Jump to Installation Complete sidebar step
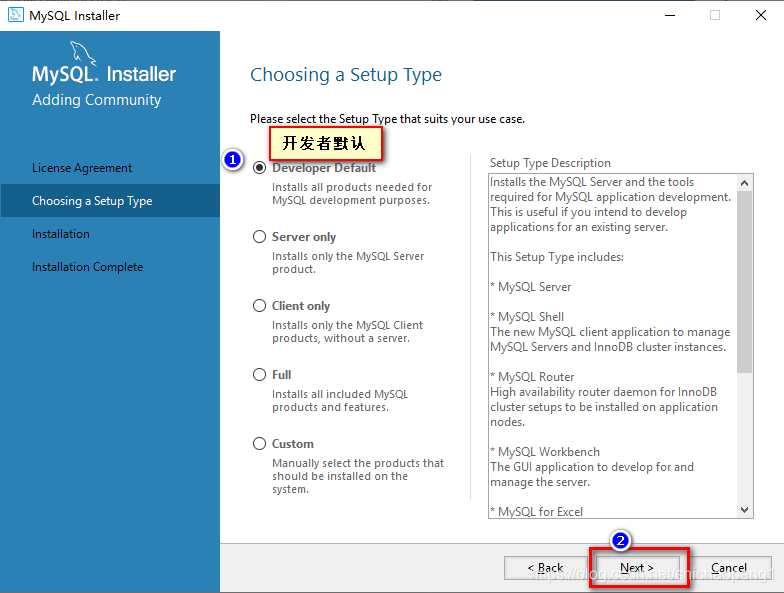This screenshot has height=593, width=784. 88,267
